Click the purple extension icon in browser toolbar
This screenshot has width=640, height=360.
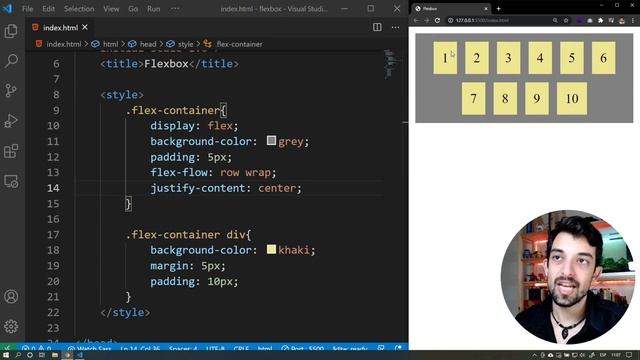pos(579,20)
